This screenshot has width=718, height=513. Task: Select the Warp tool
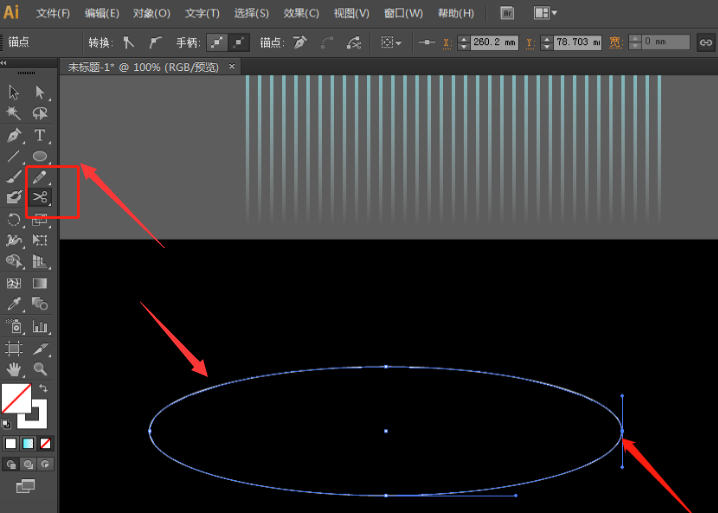click(14, 240)
